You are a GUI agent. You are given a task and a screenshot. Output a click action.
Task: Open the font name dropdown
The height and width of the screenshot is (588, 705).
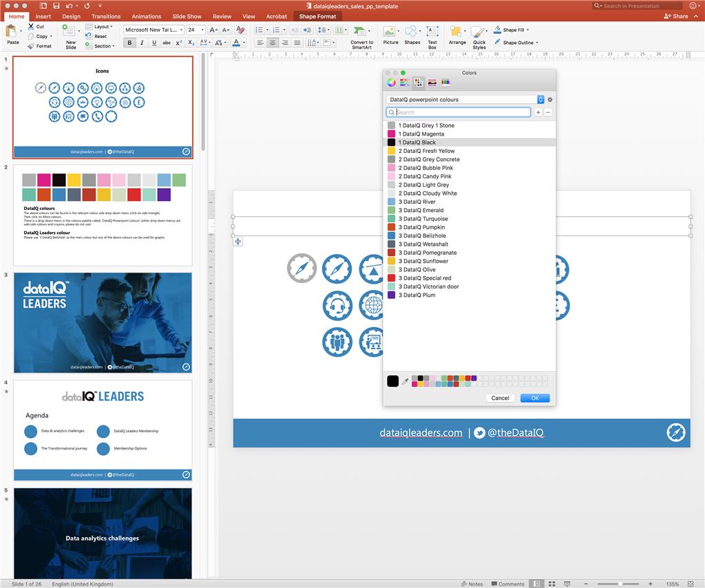(181, 30)
